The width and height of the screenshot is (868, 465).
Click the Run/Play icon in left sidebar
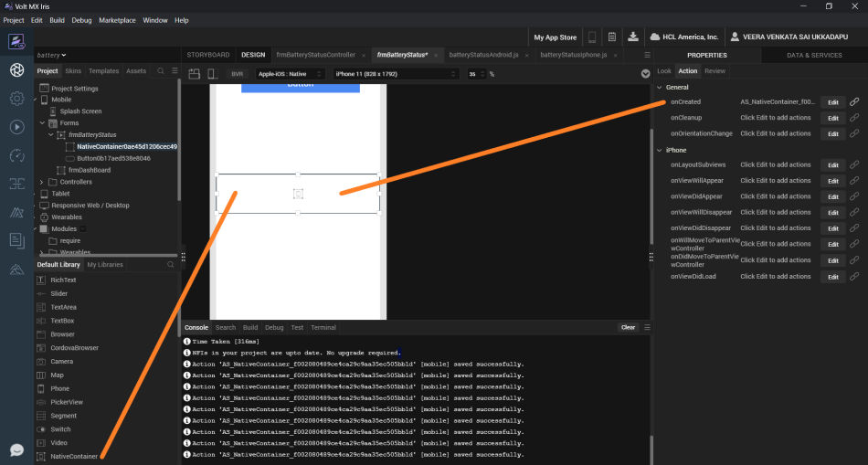pyautogui.click(x=16, y=127)
